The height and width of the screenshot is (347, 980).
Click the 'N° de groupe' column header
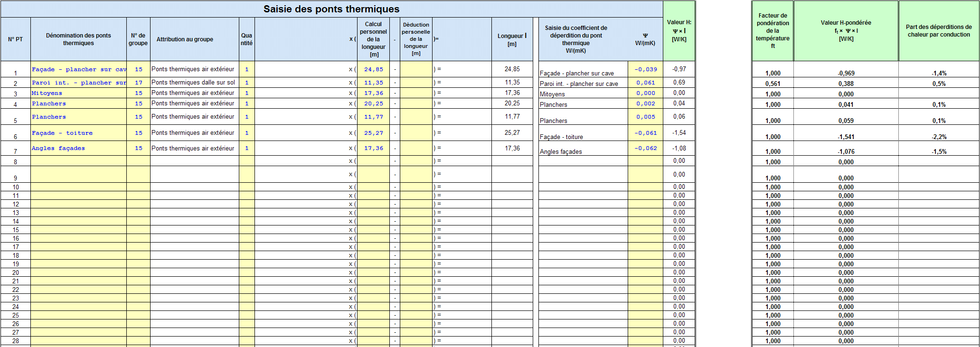[x=138, y=39]
